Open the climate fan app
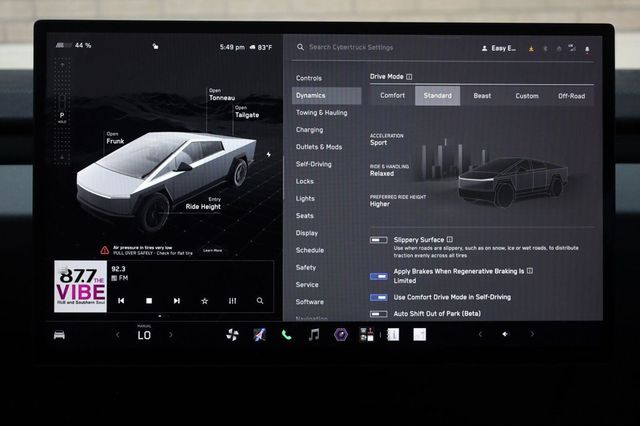Viewport: 640px width, 426px height. click(232, 335)
